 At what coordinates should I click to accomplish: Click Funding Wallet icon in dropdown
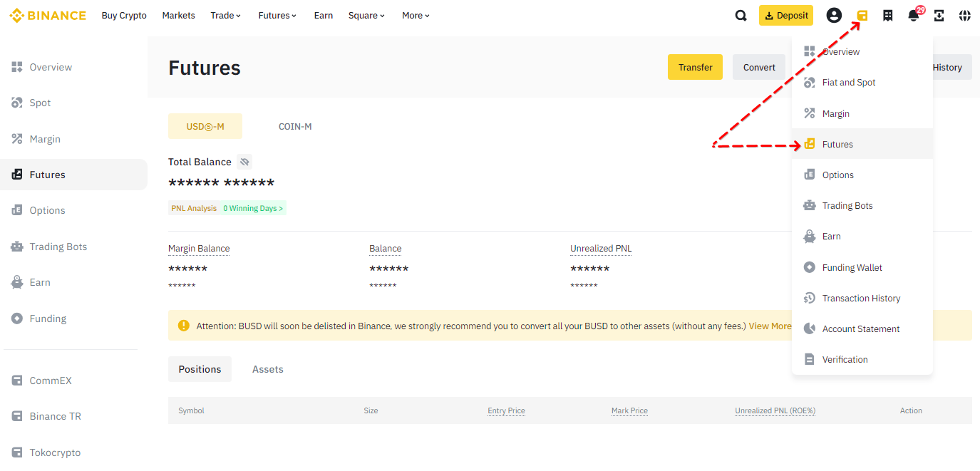[x=809, y=267]
